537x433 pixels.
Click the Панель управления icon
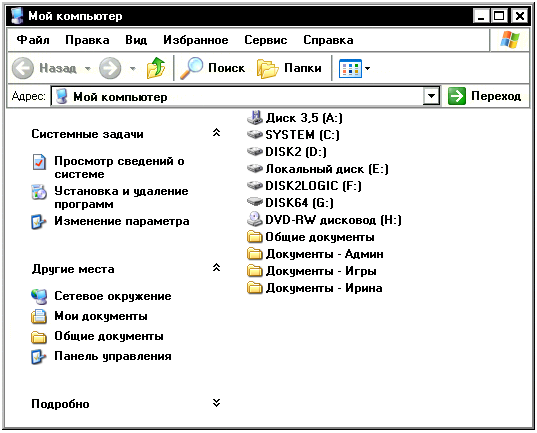point(38,357)
